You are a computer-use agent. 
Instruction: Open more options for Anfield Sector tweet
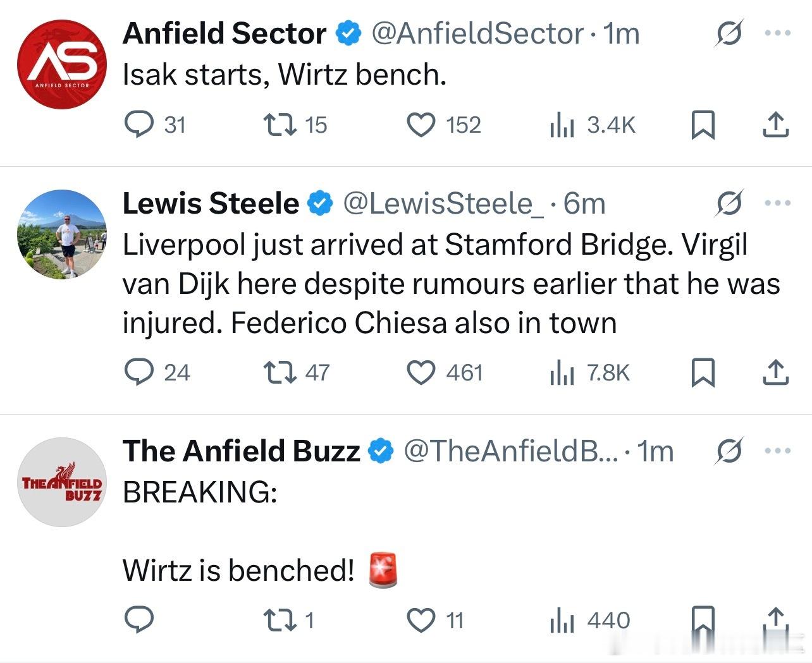click(x=777, y=33)
